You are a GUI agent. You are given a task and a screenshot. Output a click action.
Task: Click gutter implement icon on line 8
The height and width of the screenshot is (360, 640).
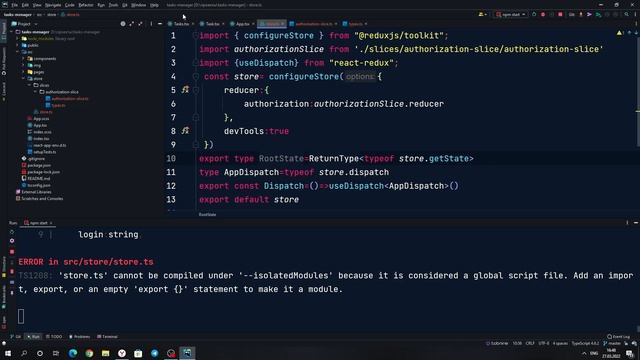185,131
